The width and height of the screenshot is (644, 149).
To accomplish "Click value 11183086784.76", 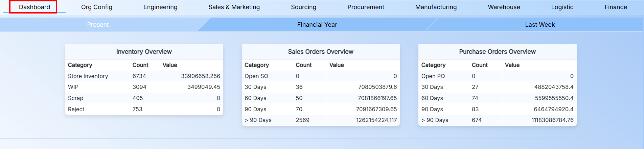I will click(553, 120).
